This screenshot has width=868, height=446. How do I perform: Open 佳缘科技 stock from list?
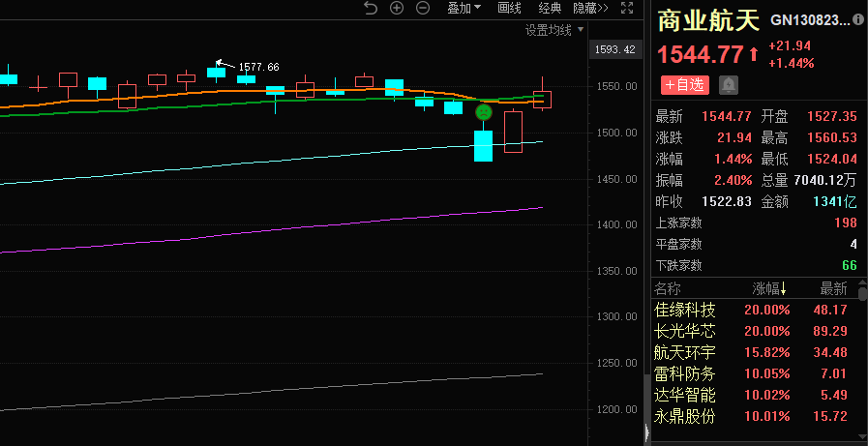click(685, 311)
